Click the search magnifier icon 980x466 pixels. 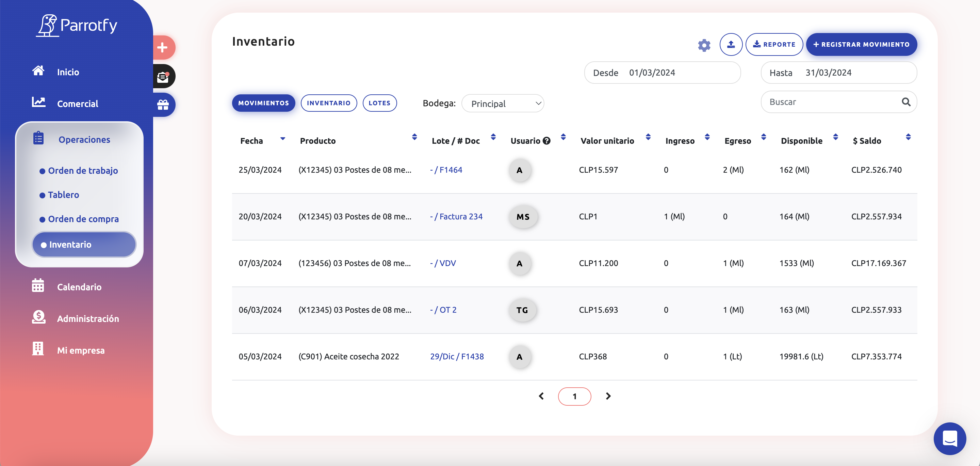click(906, 102)
